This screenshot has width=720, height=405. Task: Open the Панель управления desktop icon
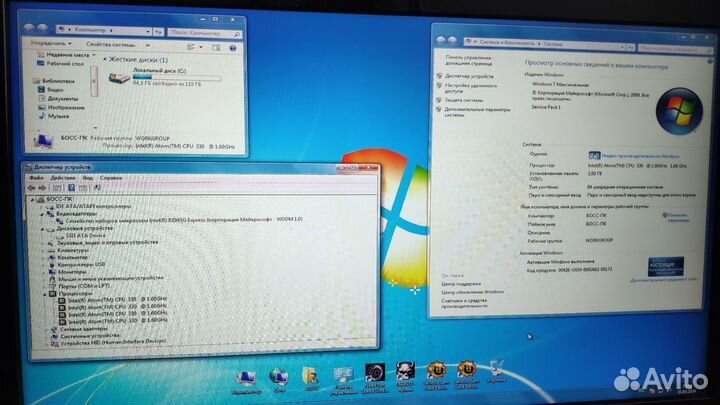coord(343,381)
